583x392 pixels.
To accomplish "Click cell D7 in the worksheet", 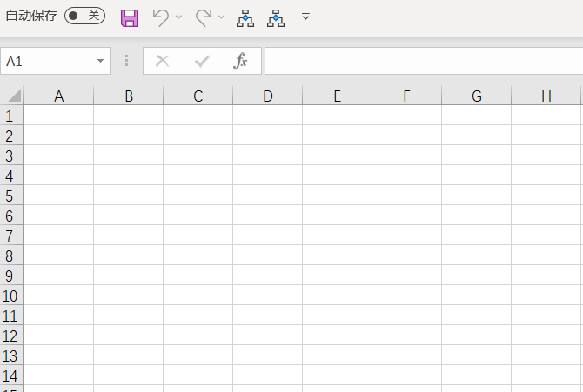I will [x=268, y=235].
